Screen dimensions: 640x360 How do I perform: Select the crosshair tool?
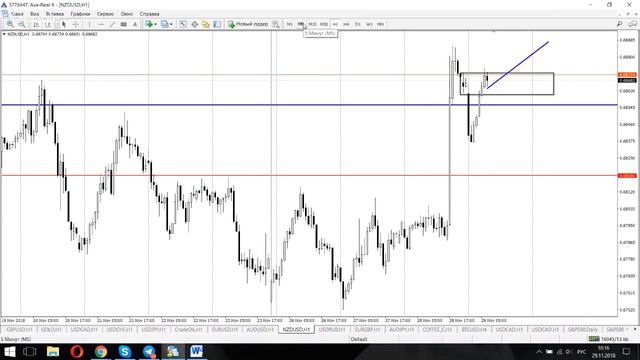pyautogui.click(x=76, y=24)
